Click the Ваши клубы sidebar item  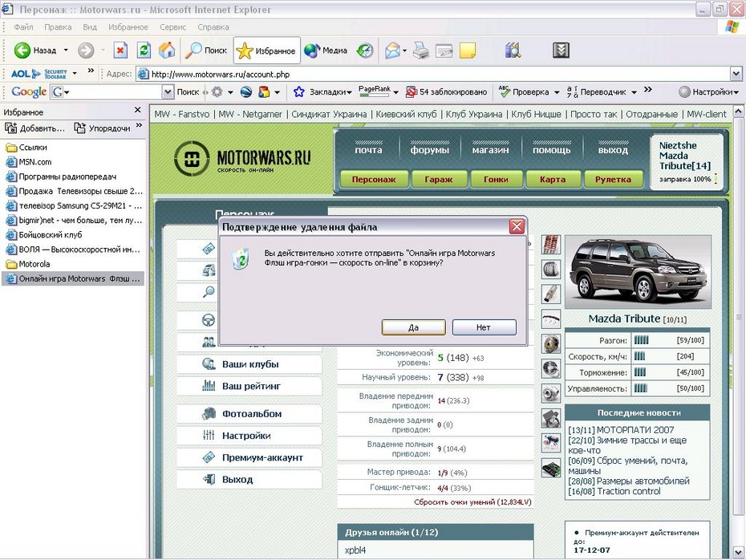249,364
